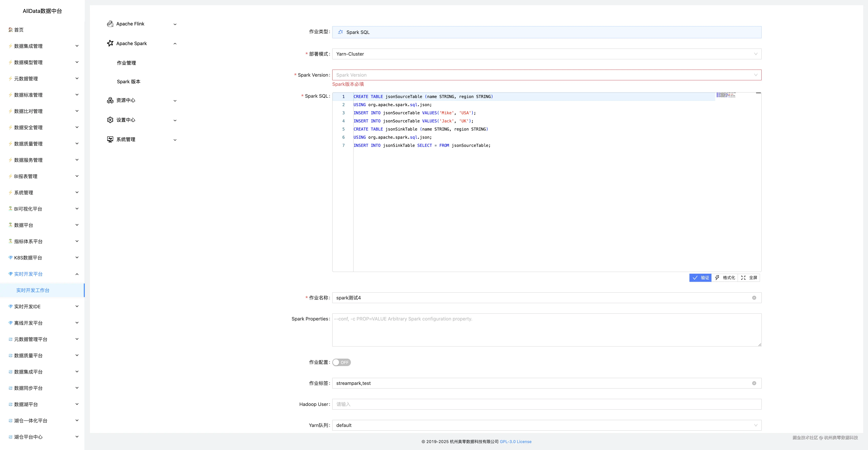Open the GPL-3.0 License link
This screenshot has width=868, height=450.
(515, 442)
